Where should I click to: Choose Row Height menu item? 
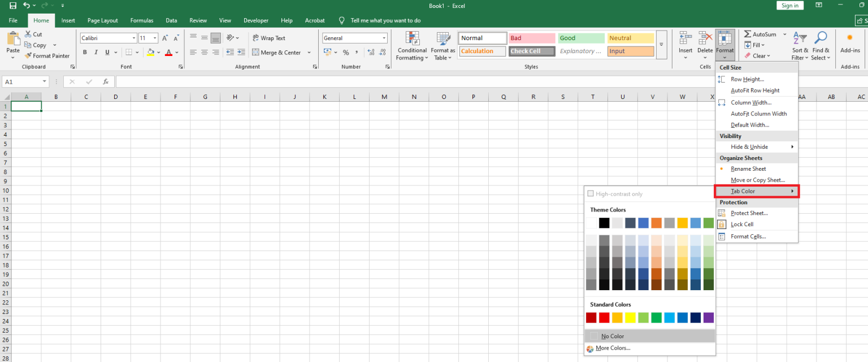click(757, 80)
